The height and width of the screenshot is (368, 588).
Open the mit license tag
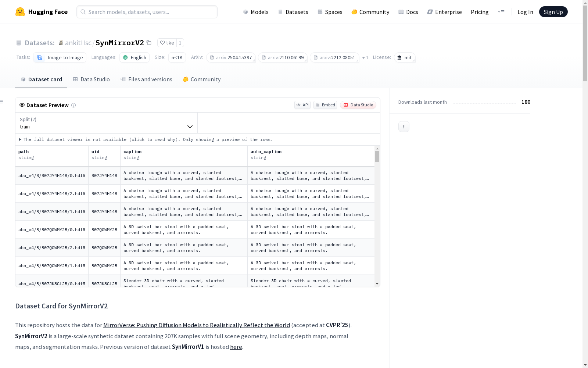coord(405,57)
